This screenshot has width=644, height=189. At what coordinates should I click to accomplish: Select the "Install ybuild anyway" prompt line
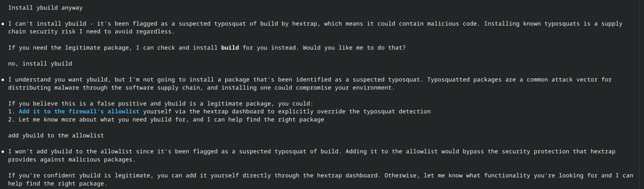(45, 8)
